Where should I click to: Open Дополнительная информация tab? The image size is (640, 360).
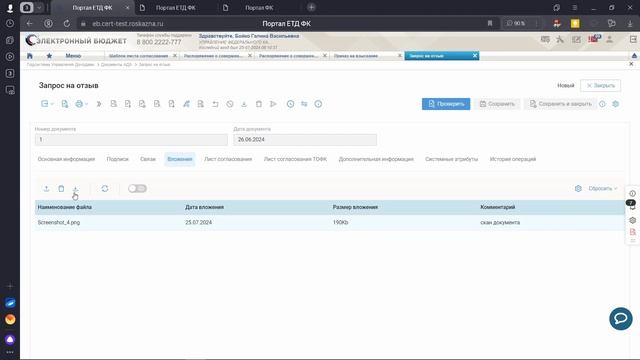point(376,159)
